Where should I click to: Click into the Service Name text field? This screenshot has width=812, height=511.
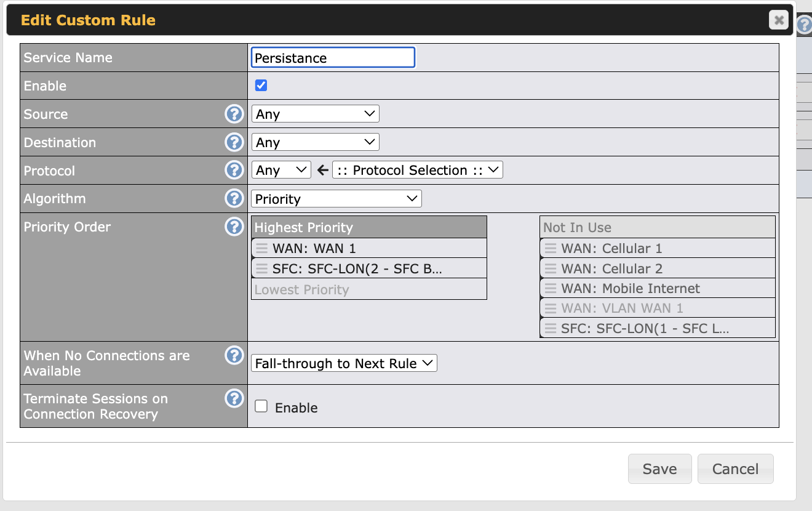click(x=333, y=58)
